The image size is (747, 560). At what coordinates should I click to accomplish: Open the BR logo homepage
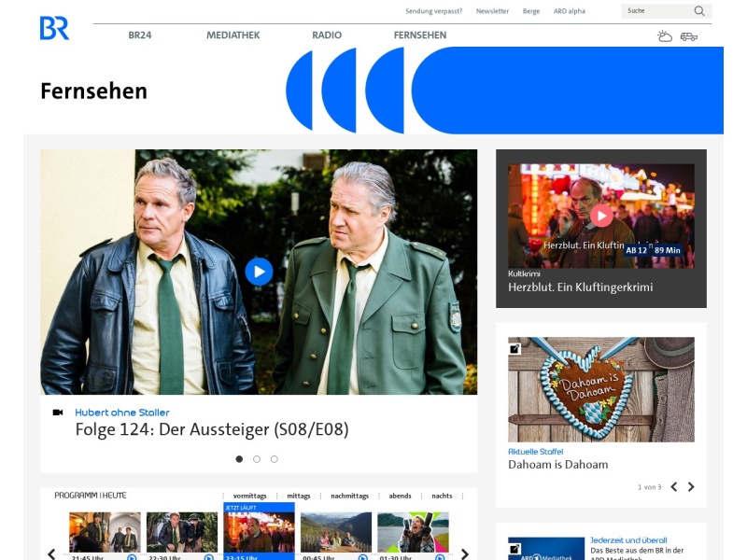click(54, 28)
